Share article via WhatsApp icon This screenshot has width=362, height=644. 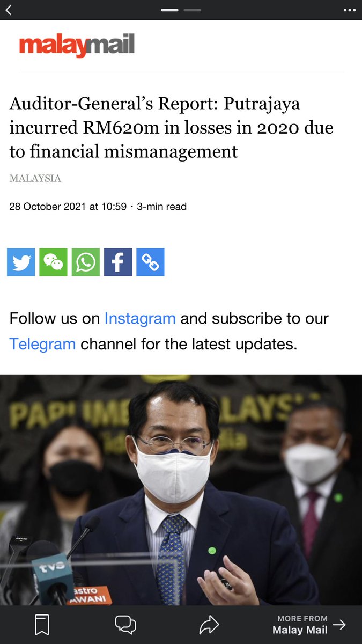tap(86, 262)
